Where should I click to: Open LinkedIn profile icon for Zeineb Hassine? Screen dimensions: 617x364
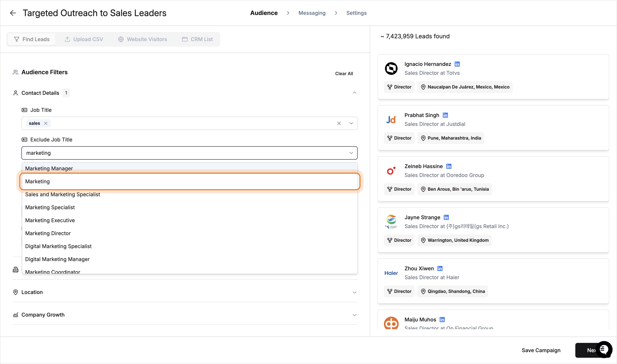pos(449,166)
